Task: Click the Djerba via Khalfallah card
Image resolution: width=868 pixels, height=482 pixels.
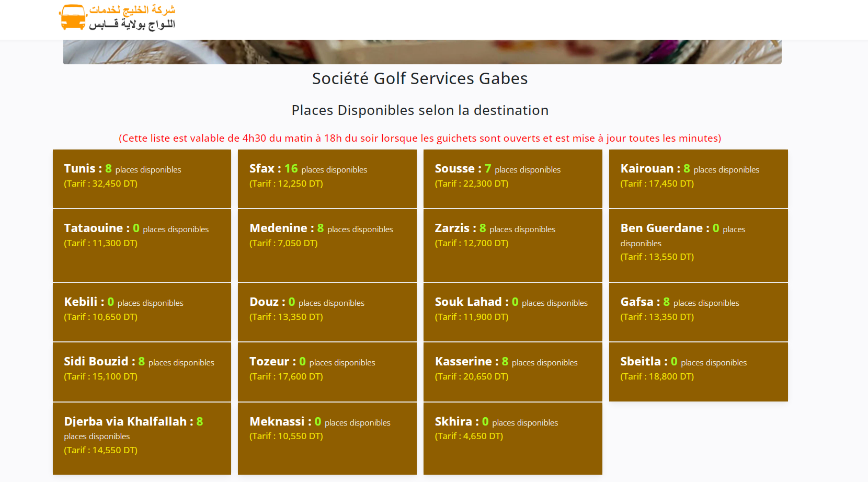Action: pos(142,438)
